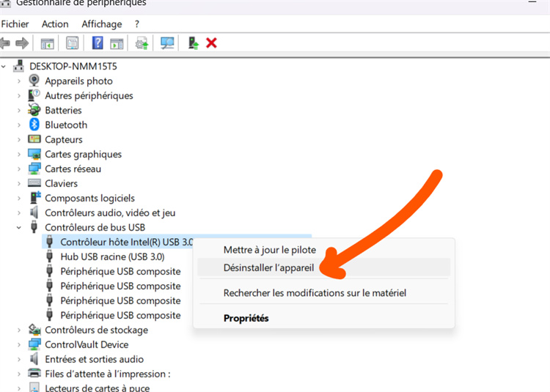The height and width of the screenshot is (392, 550).
Task: Select the Composants logiciels label
Action: point(89,199)
